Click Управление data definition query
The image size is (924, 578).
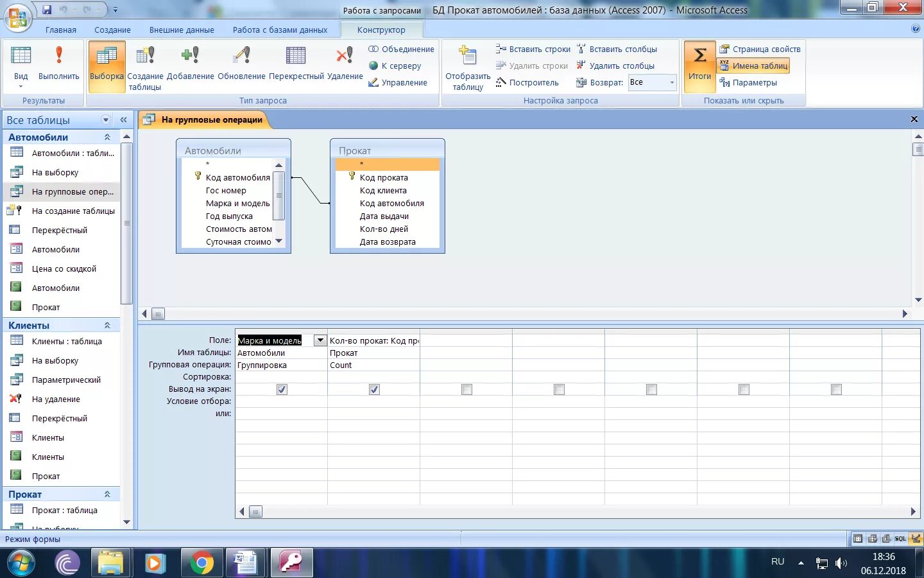click(x=398, y=82)
